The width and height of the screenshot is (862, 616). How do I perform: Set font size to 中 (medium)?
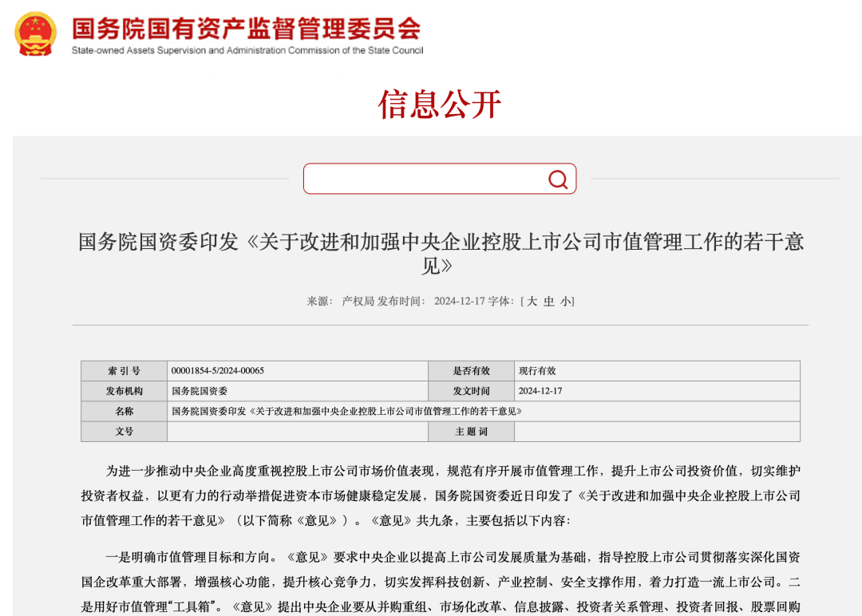click(549, 302)
